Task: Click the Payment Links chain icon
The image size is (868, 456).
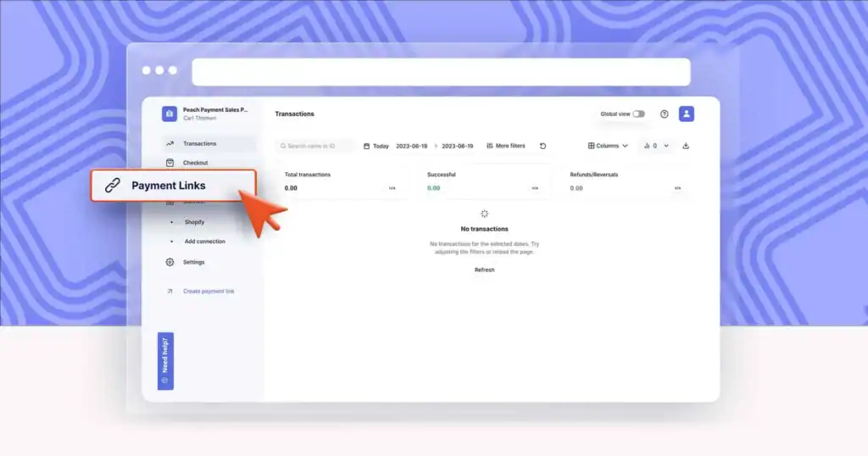Action: pyautogui.click(x=113, y=186)
